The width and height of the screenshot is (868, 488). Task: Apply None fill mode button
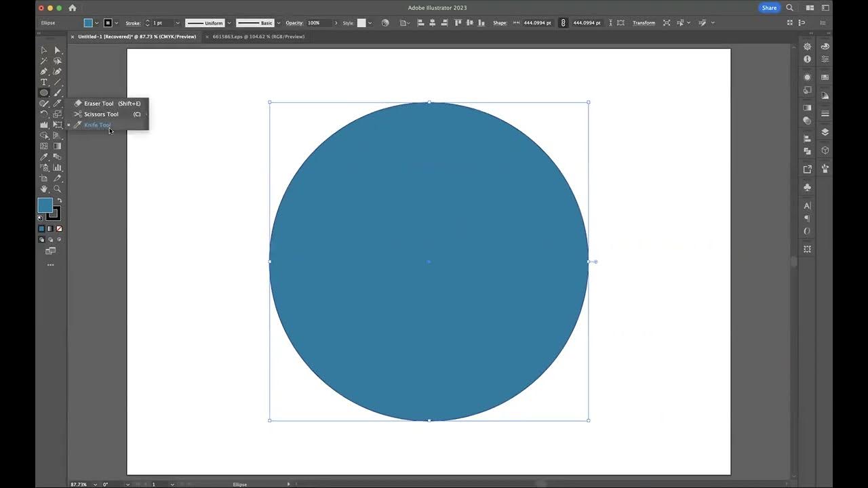click(x=59, y=228)
